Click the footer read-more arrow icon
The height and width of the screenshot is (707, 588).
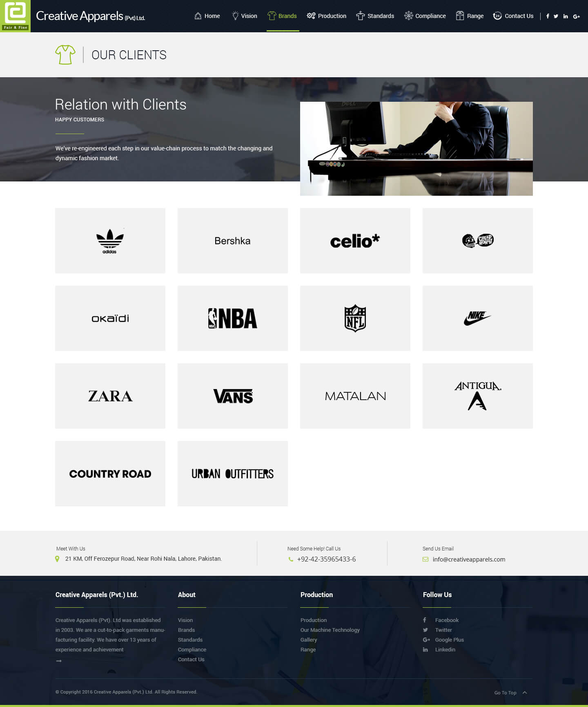pyautogui.click(x=59, y=661)
